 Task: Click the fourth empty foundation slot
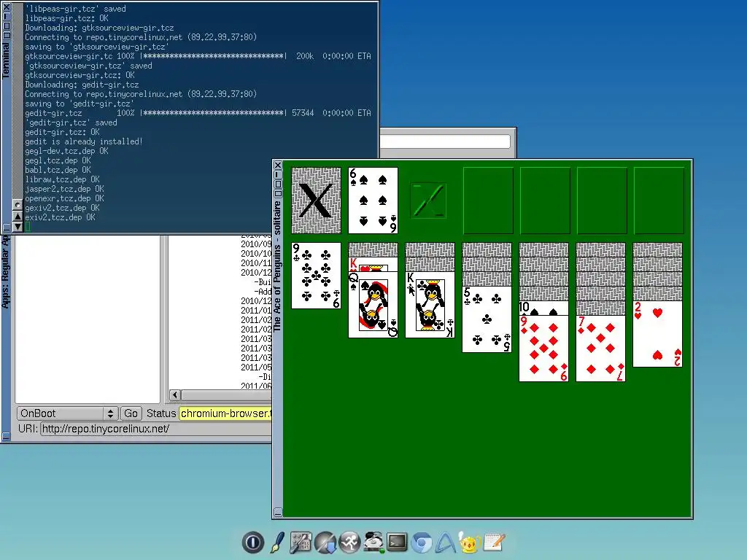point(659,200)
